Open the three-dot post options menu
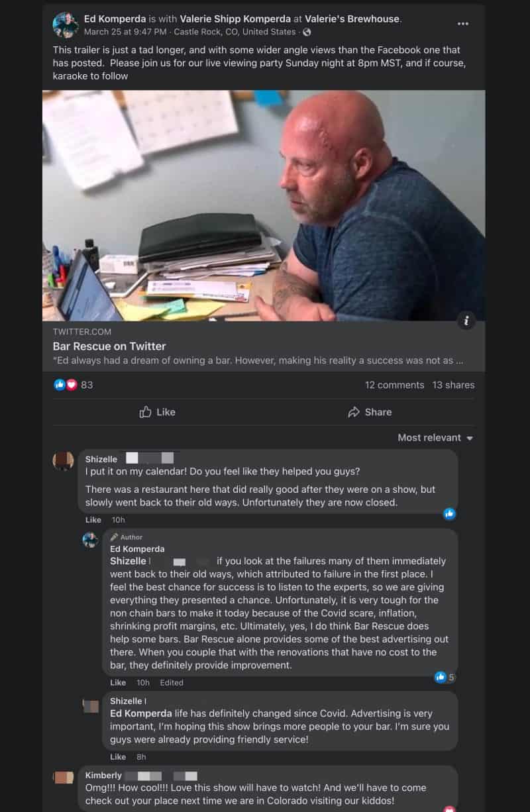The image size is (530, 812). [462, 24]
